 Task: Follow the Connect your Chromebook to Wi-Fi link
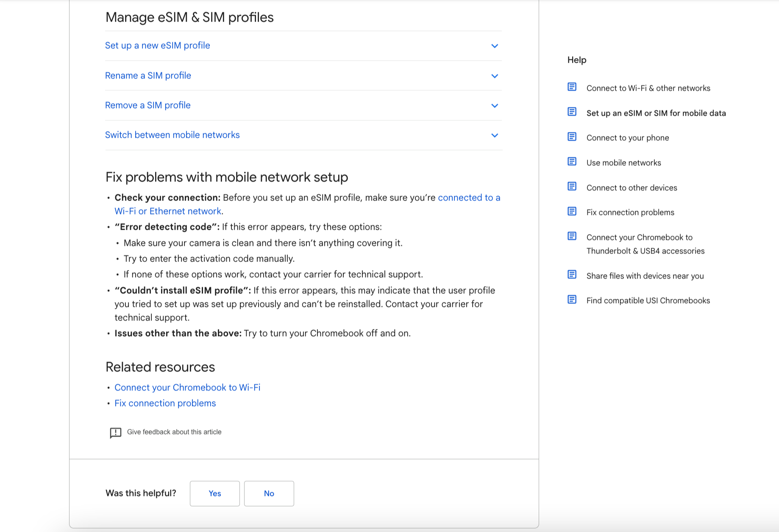(187, 387)
